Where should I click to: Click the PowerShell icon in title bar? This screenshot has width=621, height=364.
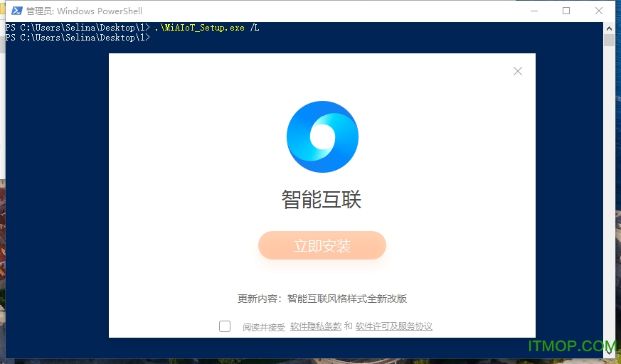(16, 11)
